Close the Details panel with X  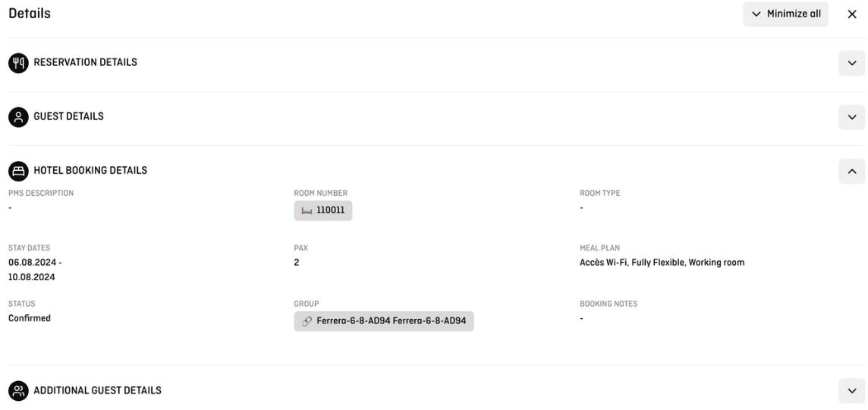point(852,14)
